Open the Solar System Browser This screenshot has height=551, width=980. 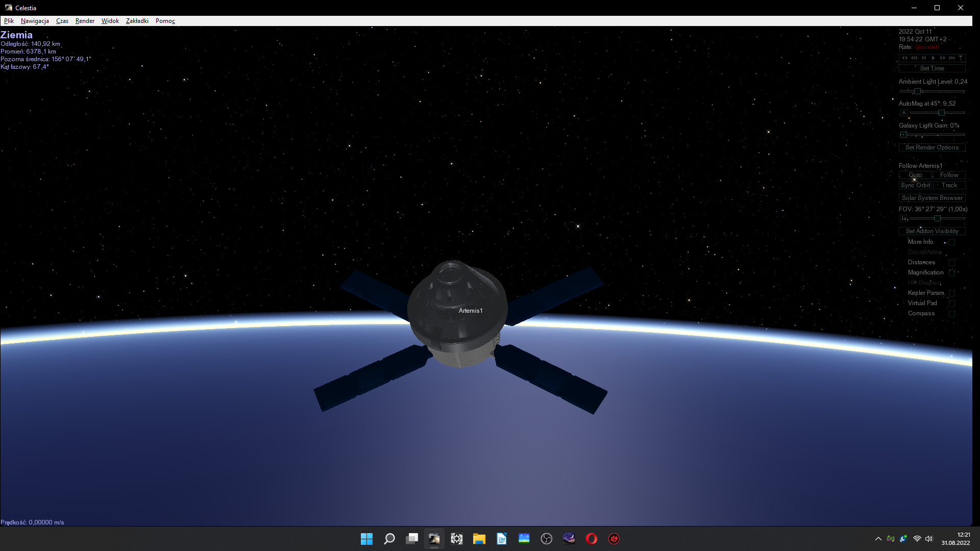[x=932, y=198]
